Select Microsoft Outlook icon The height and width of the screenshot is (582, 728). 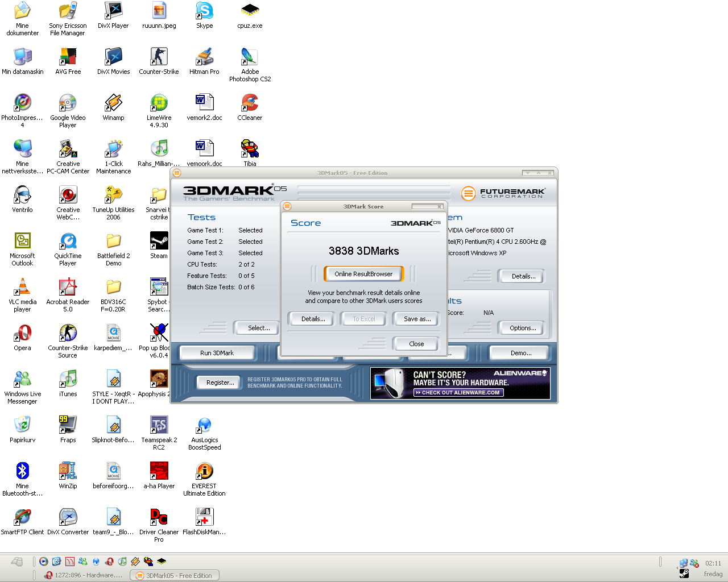pos(22,250)
